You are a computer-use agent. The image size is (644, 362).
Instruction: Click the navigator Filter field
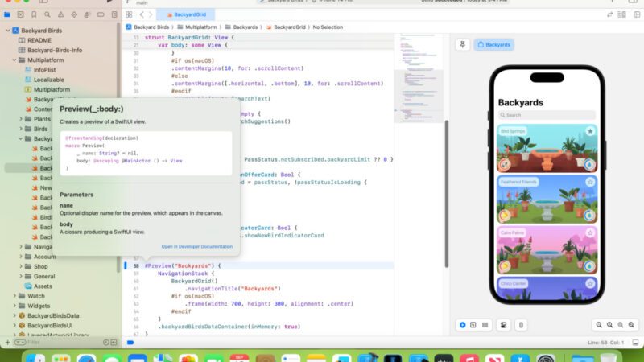pyautogui.click(x=57, y=343)
